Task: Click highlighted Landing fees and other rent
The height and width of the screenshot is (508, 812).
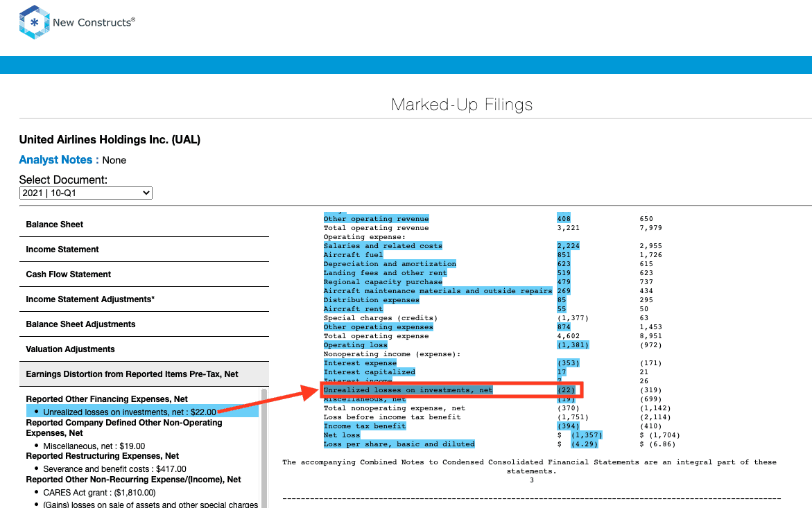Action: tap(385, 272)
